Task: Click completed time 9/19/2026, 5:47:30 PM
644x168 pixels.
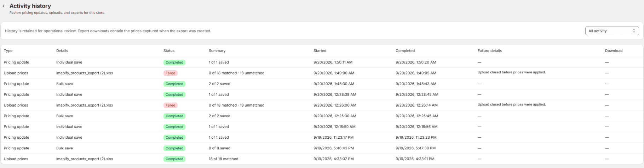Action: coord(415,148)
